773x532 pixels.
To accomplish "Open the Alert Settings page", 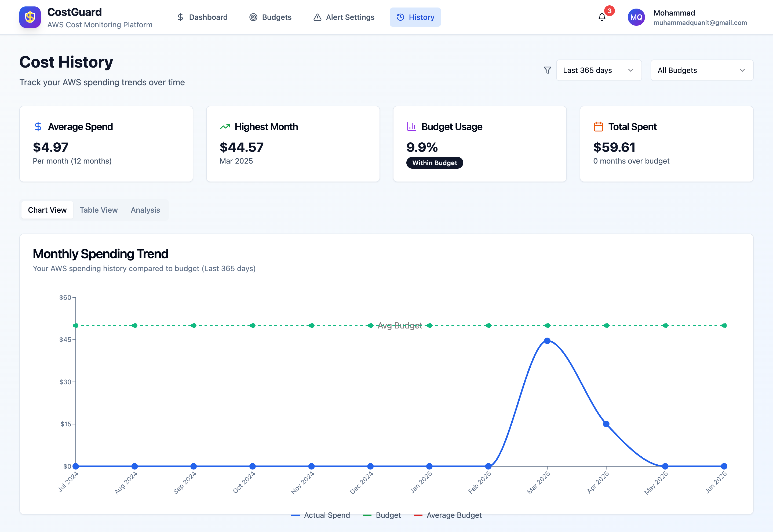I will click(x=344, y=17).
